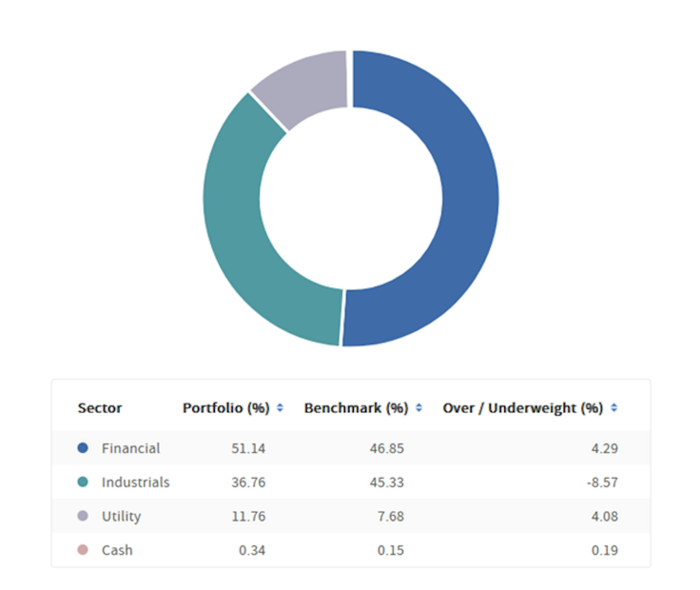Click the Cash pink legend dot
Viewport: 700px width, 590px height.
coord(83,550)
